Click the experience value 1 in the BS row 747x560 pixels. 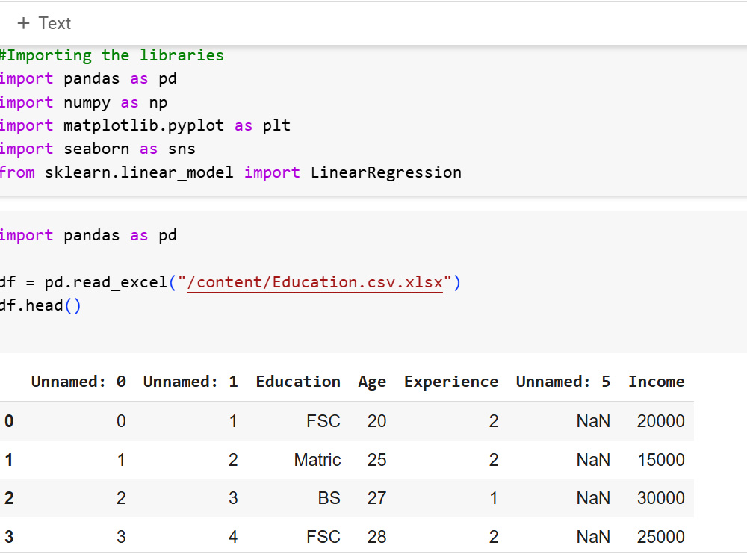point(494,498)
